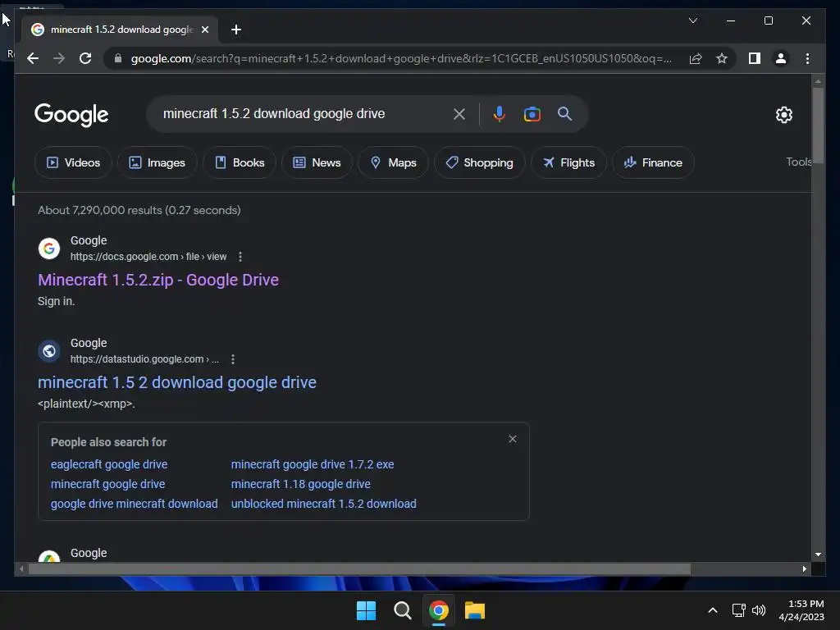Click the horizontal scrollbar right arrow

coord(804,569)
